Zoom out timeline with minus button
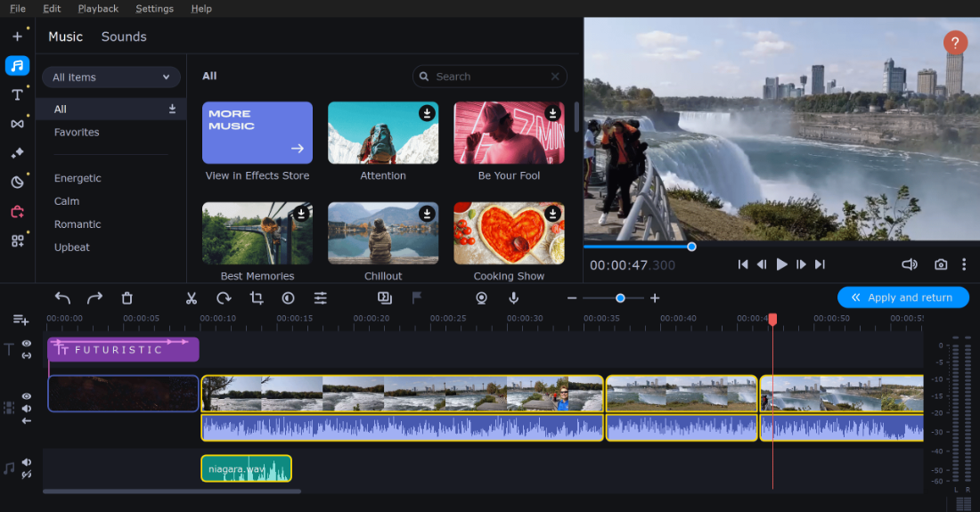 click(x=572, y=298)
